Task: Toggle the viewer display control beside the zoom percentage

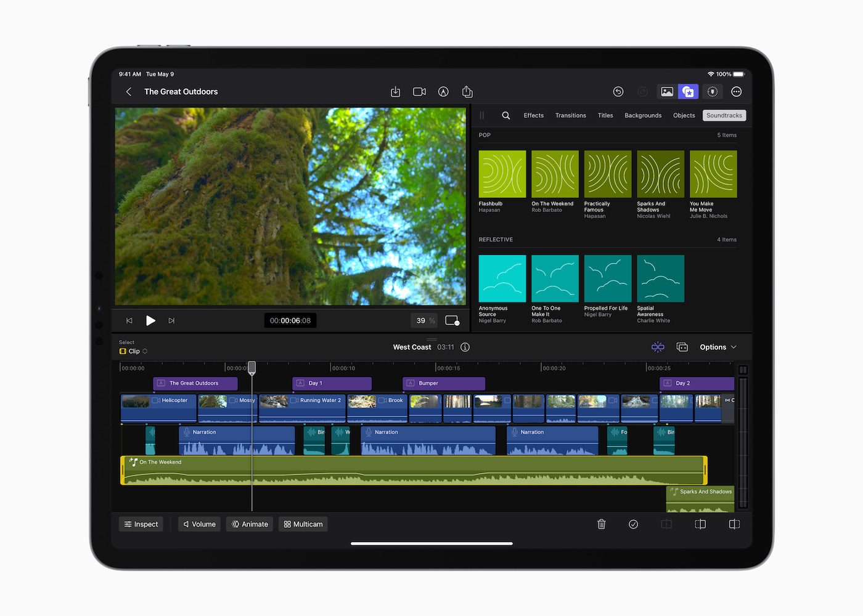Action: tap(452, 320)
